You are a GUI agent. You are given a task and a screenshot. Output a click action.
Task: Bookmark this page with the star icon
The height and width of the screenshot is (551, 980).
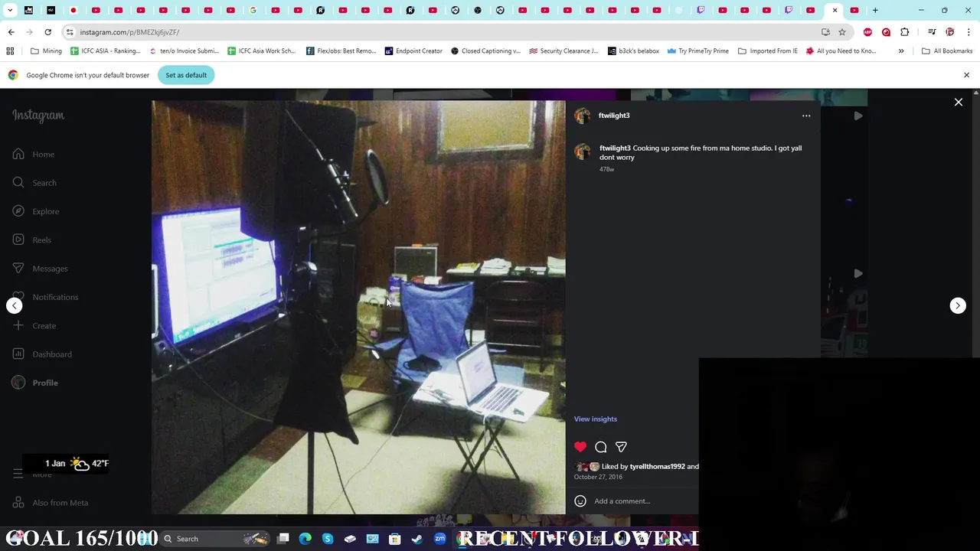tap(842, 32)
